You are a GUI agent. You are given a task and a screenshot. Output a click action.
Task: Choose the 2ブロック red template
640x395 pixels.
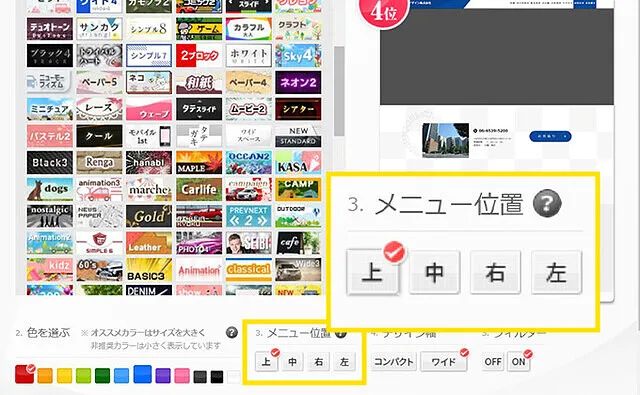[x=199, y=55]
